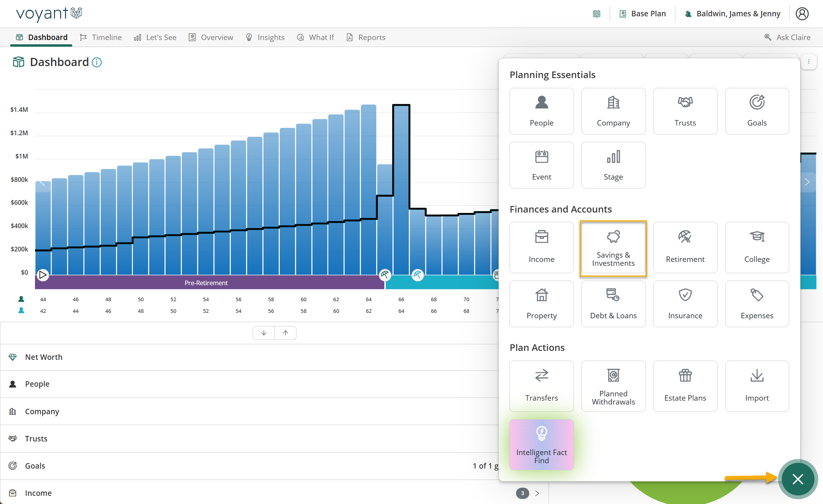Image resolution: width=823 pixels, height=504 pixels.
Task: Expand the Income row chevron
Action: (537, 493)
